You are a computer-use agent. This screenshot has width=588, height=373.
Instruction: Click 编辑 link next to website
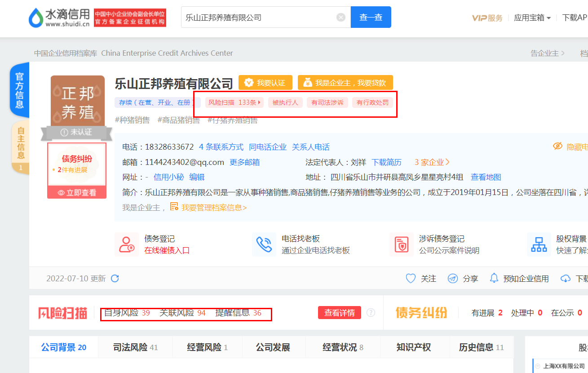click(x=197, y=177)
